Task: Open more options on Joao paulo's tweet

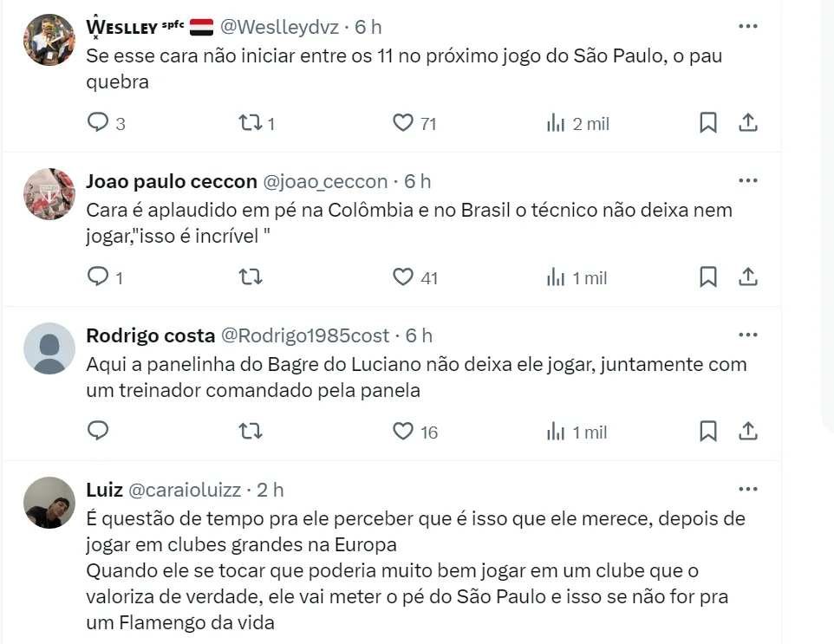Action: [x=747, y=181]
